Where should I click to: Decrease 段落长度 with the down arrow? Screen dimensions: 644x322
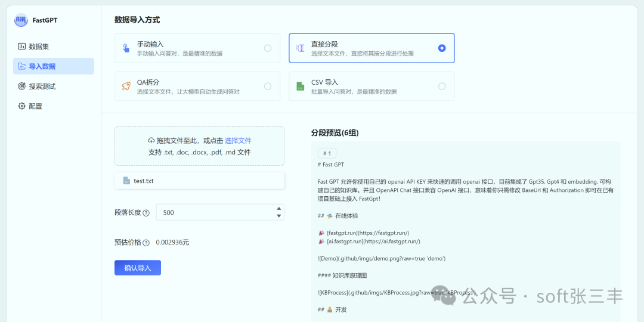pyautogui.click(x=279, y=216)
